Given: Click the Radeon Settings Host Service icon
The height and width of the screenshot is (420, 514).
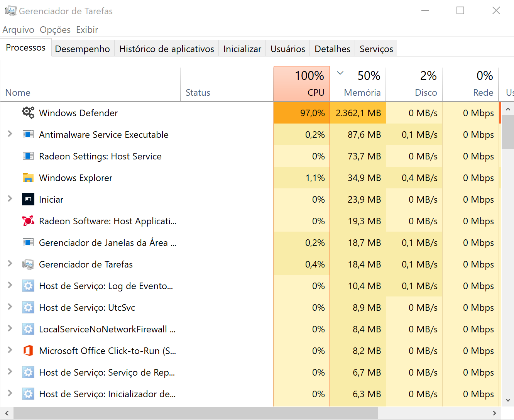Looking at the screenshot, I should coord(28,156).
